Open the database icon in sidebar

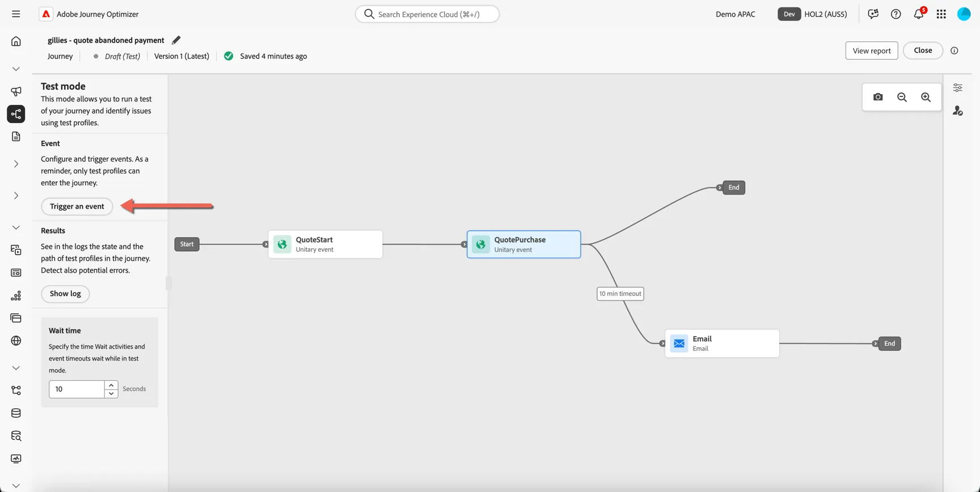pos(16,413)
